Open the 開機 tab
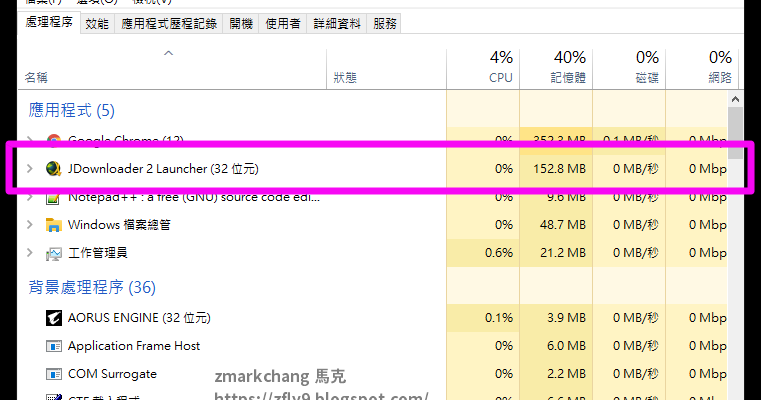This screenshot has width=761, height=400. tap(241, 24)
